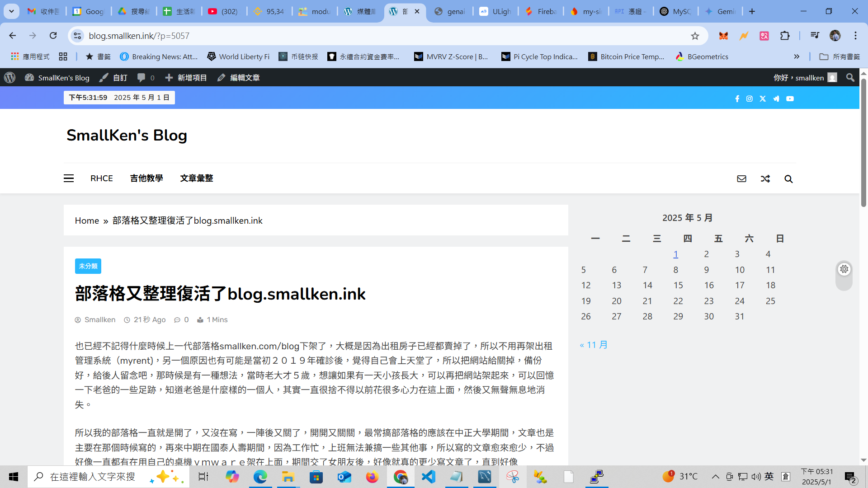Open the Instagram social icon
Viewport: 868px width, 488px height.
click(750, 99)
